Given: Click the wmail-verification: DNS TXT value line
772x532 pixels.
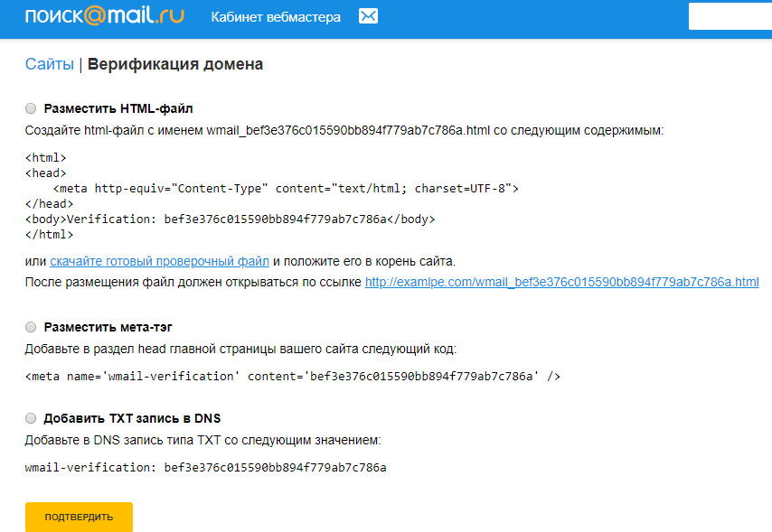Looking at the screenshot, I should point(206,468).
